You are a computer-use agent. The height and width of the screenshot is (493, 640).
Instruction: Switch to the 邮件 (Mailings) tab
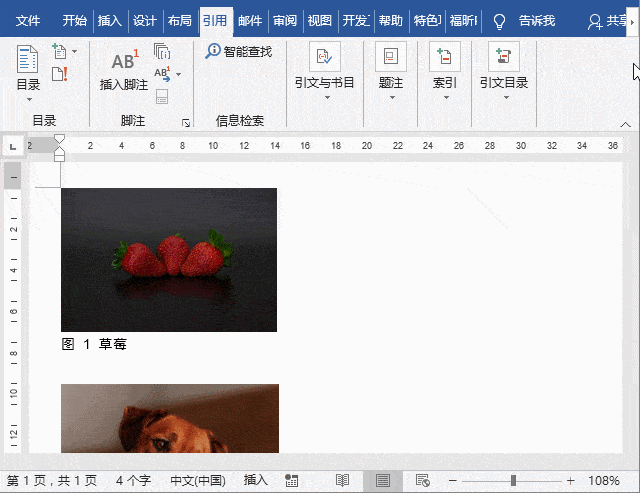click(250, 20)
